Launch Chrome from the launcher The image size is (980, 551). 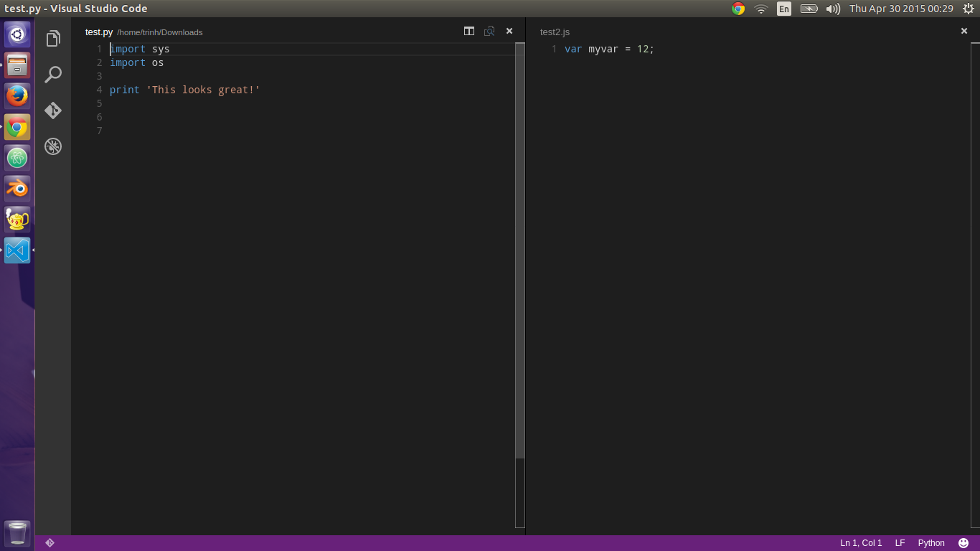coord(17,127)
